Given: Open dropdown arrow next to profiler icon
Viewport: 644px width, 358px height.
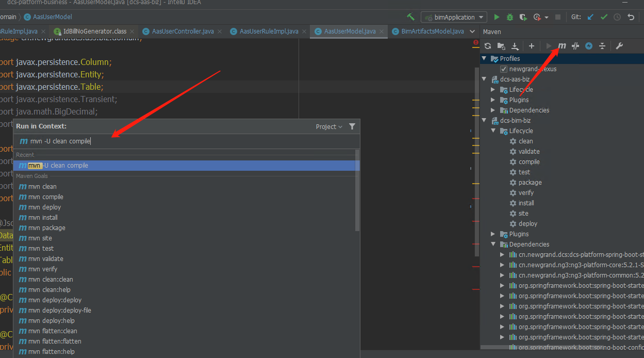Looking at the screenshot, I should (x=547, y=17).
